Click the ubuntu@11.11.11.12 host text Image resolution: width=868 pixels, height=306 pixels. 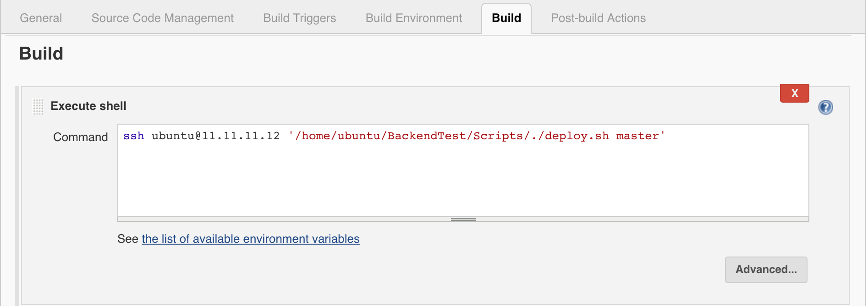pos(215,136)
